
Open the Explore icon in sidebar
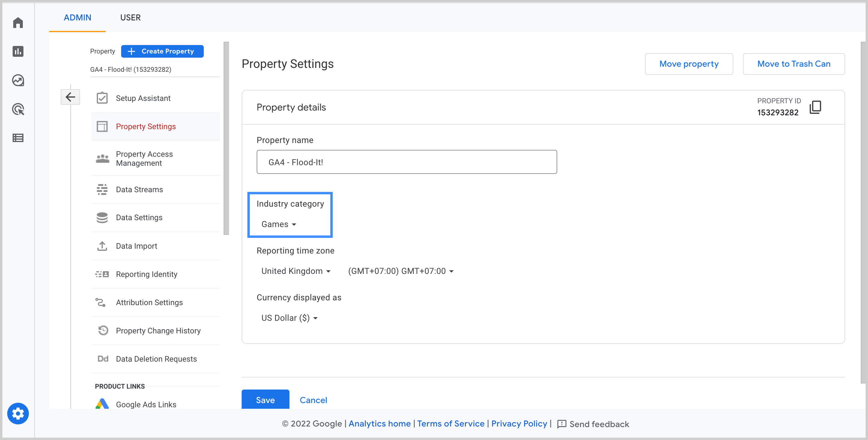[18, 80]
